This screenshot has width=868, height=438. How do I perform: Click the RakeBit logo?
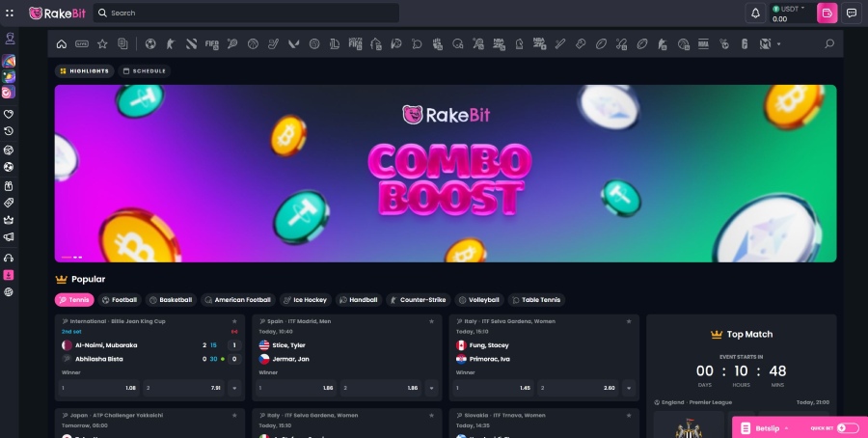pyautogui.click(x=58, y=14)
